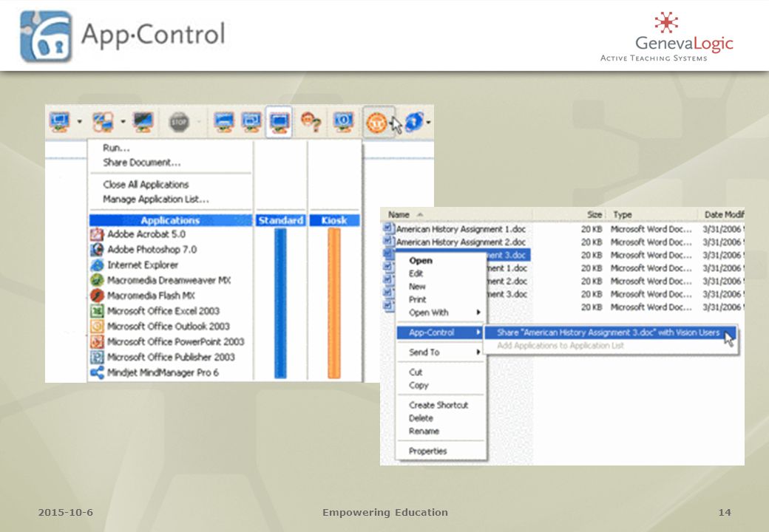Open the dropdown arrow beside the first monitor icon
This screenshot has height=532, width=769.
coord(79,121)
